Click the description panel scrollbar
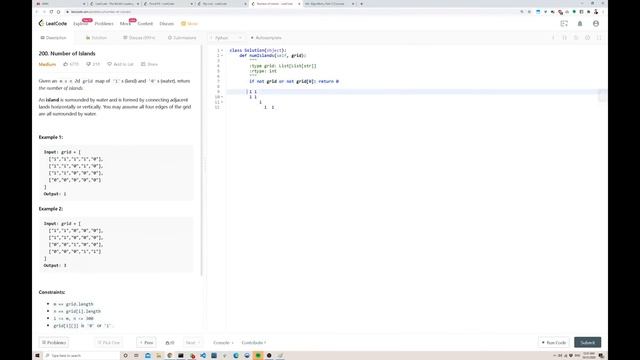640x360 pixels. (x=202, y=160)
